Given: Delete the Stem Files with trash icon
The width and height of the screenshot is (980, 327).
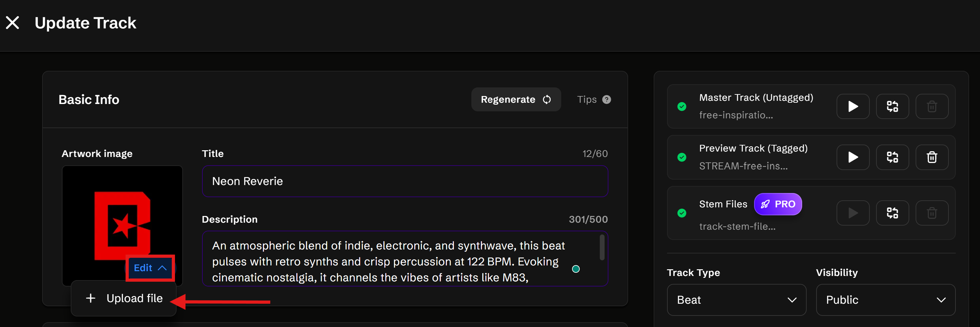Looking at the screenshot, I should click(931, 213).
